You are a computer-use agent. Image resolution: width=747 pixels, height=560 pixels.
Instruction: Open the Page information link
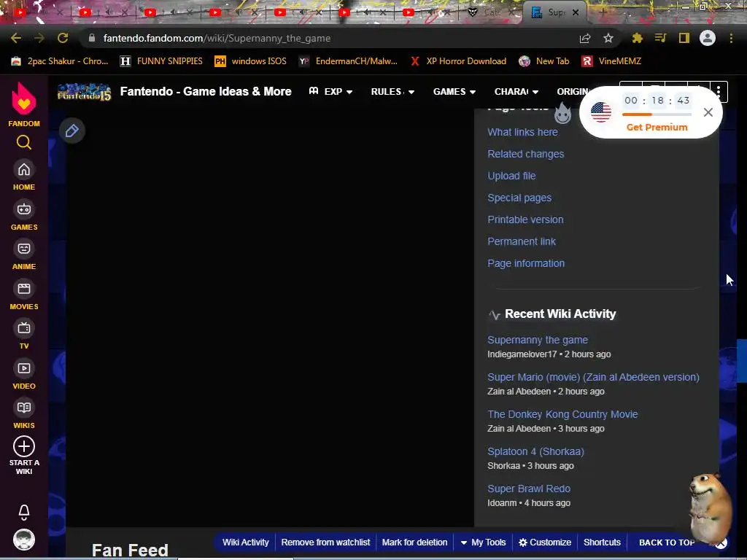pos(526,264)
